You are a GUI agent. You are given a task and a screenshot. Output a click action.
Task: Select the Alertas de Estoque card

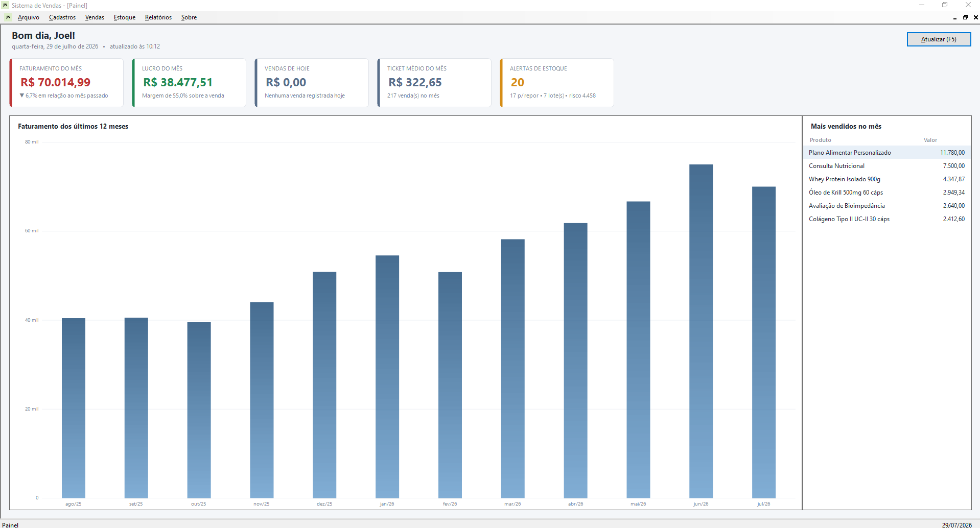tap(557, 83)
